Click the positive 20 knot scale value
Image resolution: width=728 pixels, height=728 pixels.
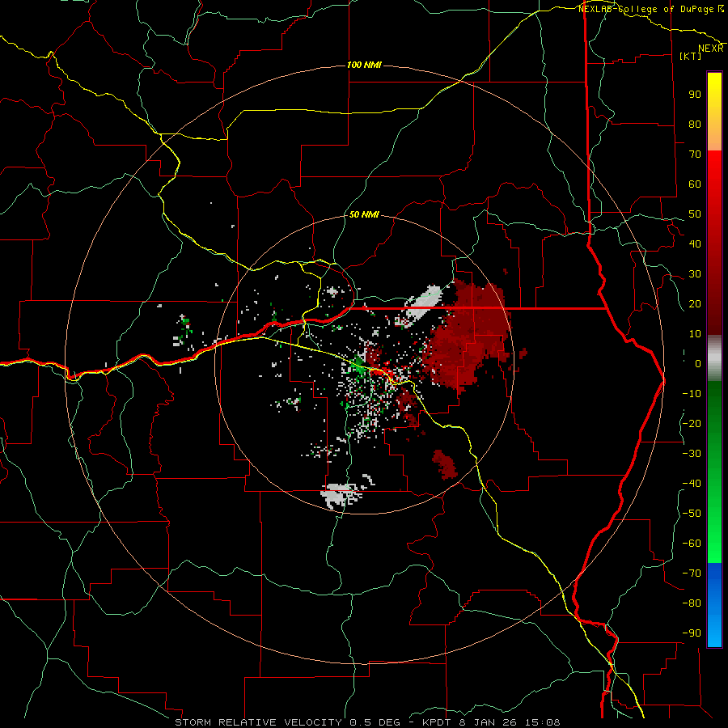click(x=695, y=303)
